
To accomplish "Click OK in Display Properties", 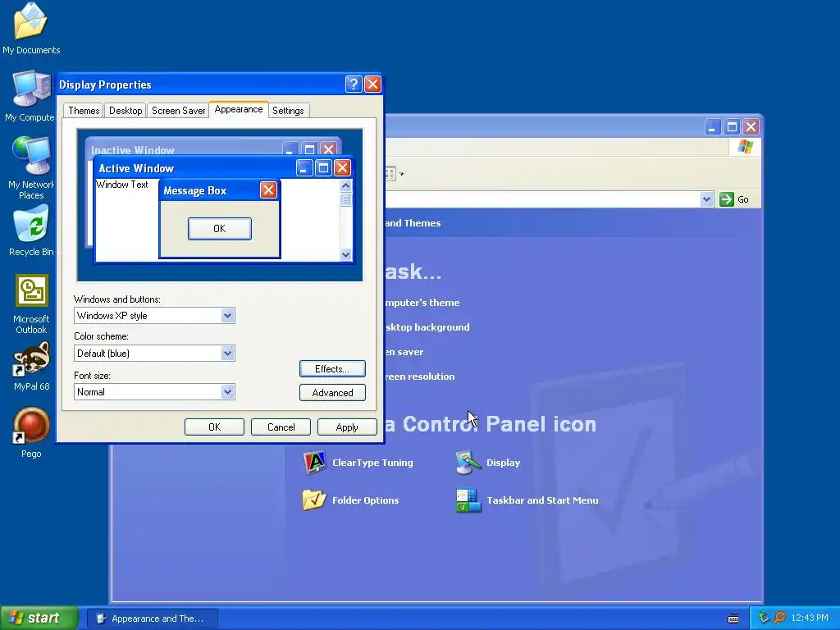I will pos(214,427).
